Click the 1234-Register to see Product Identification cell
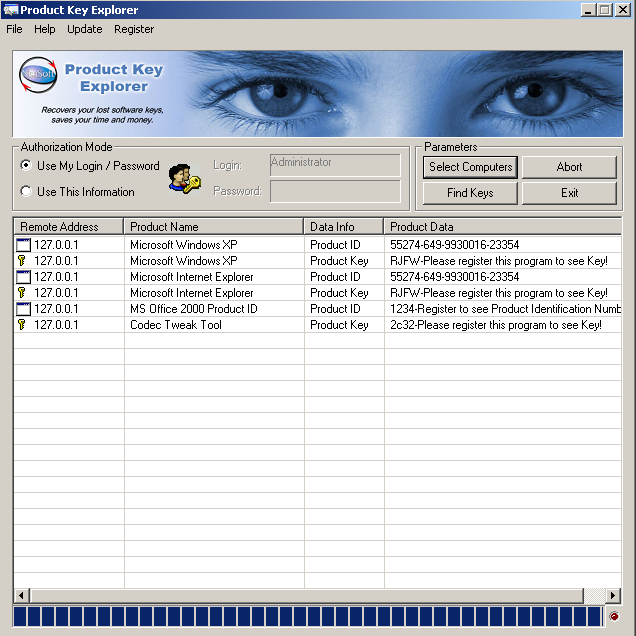The width and height of the screenshot is (636, 636). tap(505, 309)
